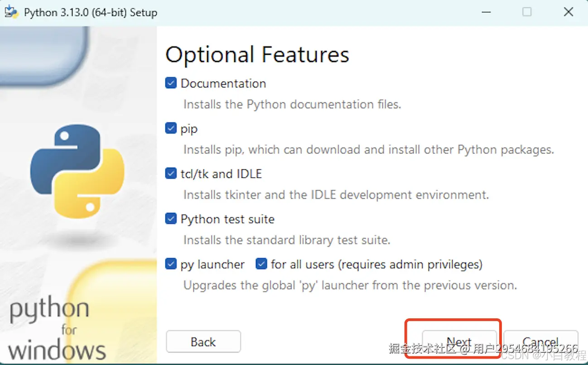Viewport: 588px width, 365px height.
Task: Click "Installs the standard library test suite."
Action: click(x=287, y=240)
